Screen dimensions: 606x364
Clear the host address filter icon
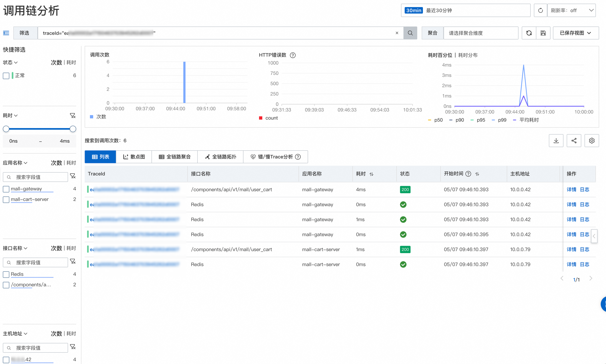point(73,347)
